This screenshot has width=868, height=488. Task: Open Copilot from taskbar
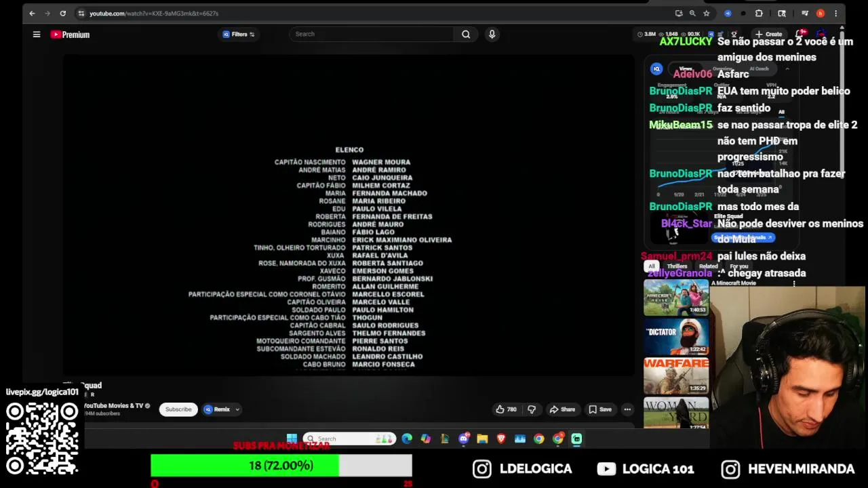[x=426, y=439]
